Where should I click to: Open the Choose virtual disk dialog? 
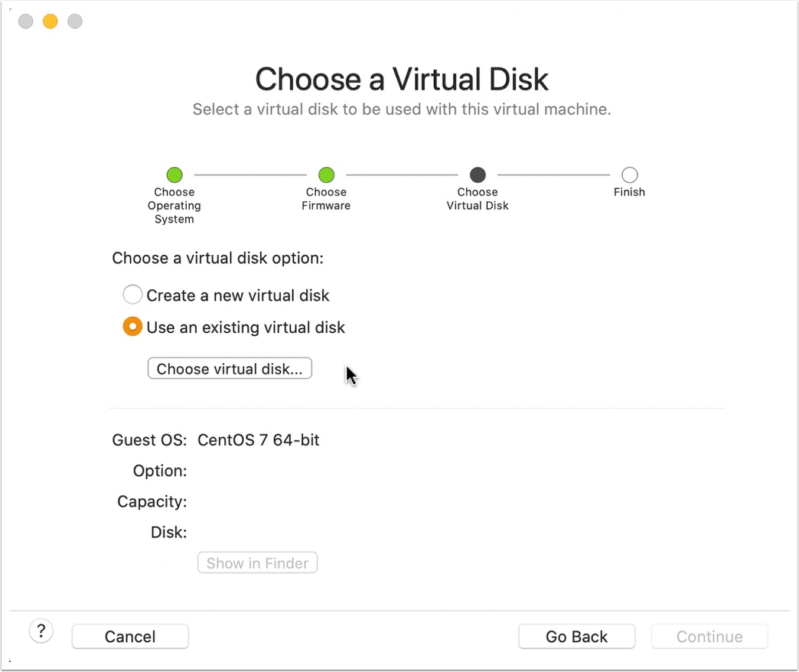pyautogui.click(x=230, y=368)
